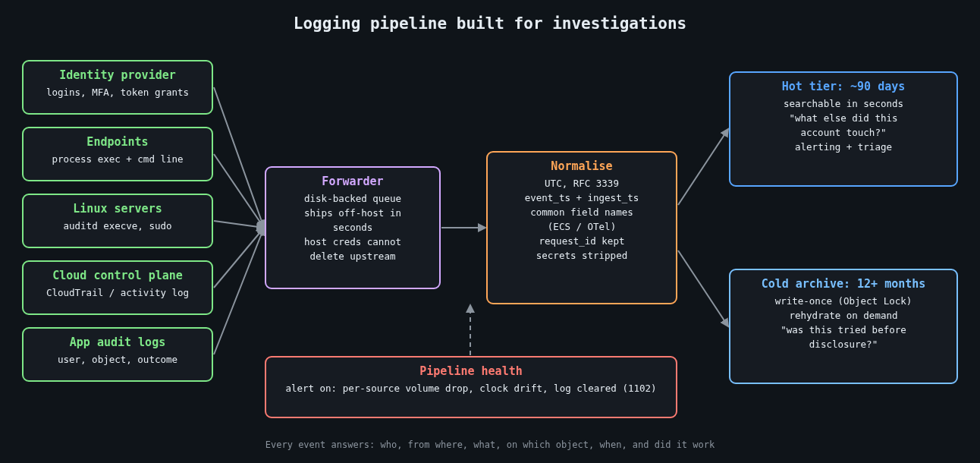Click the footer text starting 'Every event answers'

(x=490, y=445)
